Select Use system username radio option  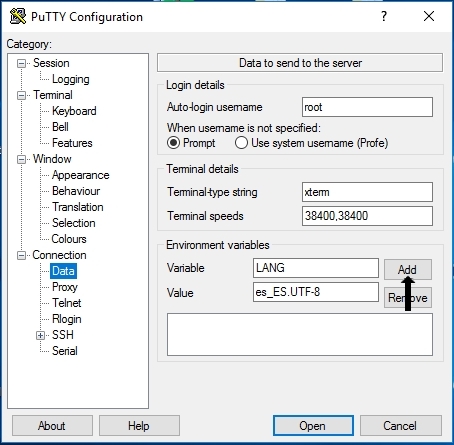[241, 143]
